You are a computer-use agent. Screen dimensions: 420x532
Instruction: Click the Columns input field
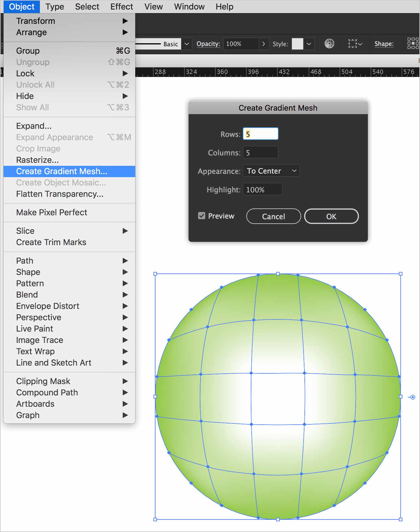pos(260,152)
